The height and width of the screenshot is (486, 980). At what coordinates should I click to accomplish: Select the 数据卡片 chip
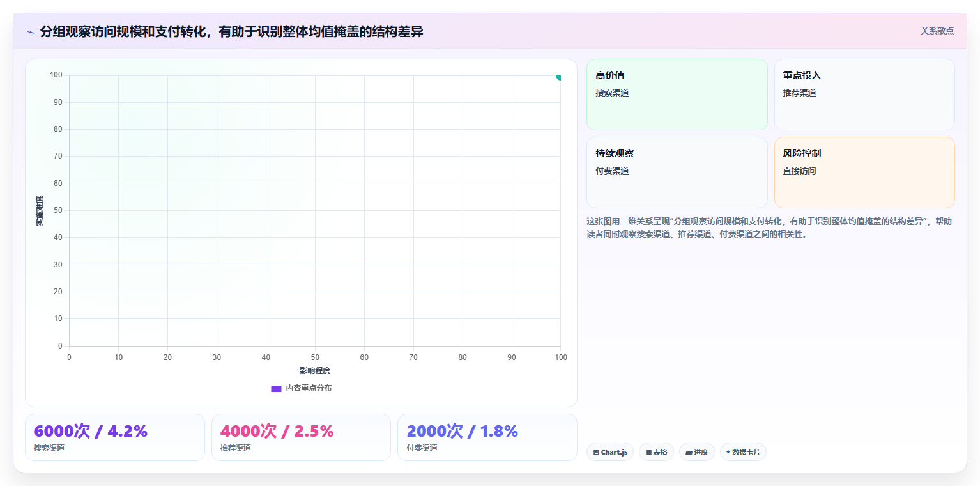pos(743,452)
